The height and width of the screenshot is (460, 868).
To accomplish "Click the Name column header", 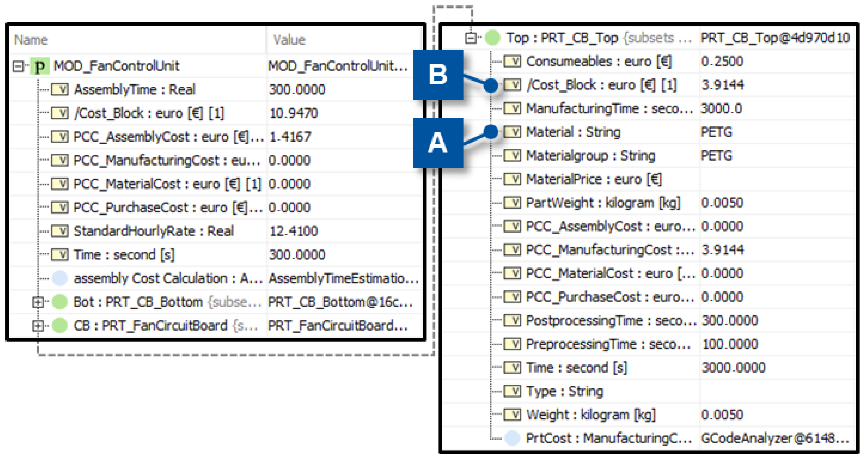I will coord(31,40).
